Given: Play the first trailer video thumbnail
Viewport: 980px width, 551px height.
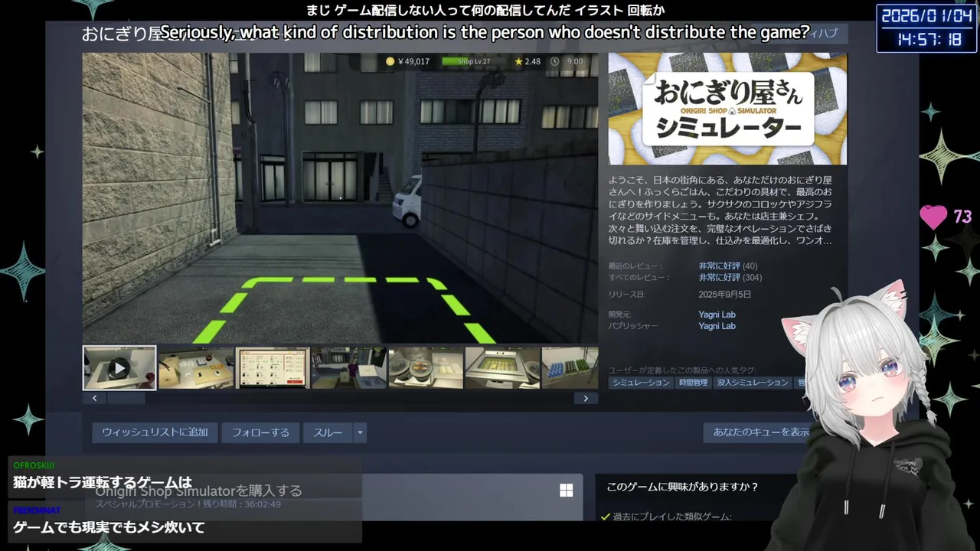Looking at the screenshot, I should click(119, 368).
